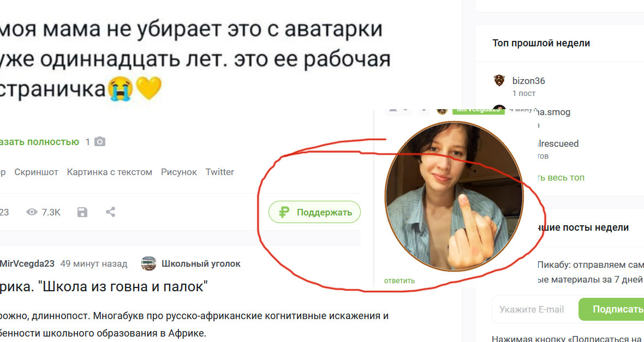Image resolution: width=644 pixels, height=342 pixels.
Task: Open the round avatar photo in the comment
Action: [x=454, y=196]
